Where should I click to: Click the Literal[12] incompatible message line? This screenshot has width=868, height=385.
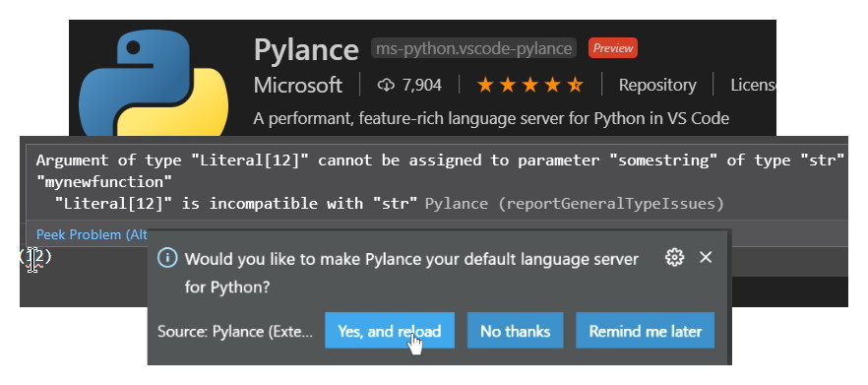(x=236, y=204)
